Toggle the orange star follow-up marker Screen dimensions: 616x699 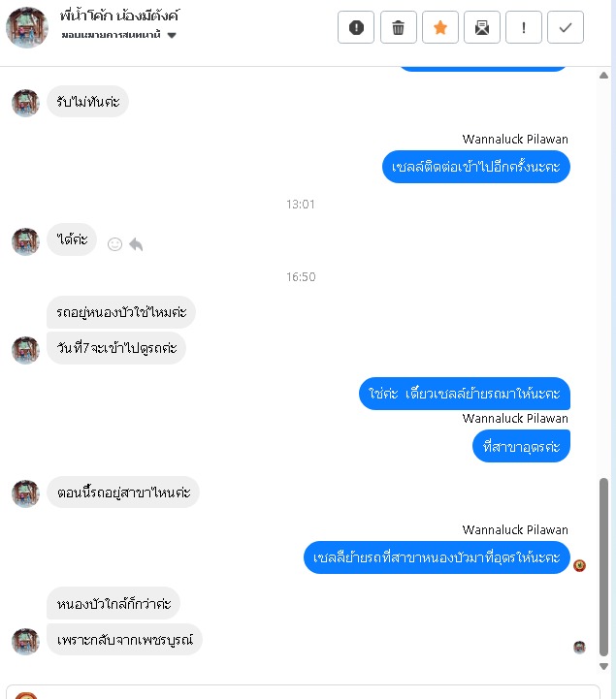coord(439,28)
